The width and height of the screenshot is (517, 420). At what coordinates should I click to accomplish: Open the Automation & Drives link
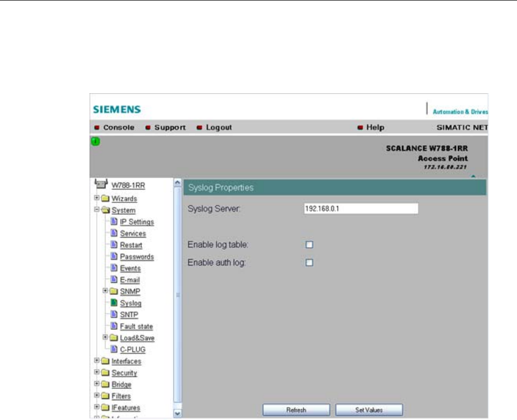tap(460, 112)
